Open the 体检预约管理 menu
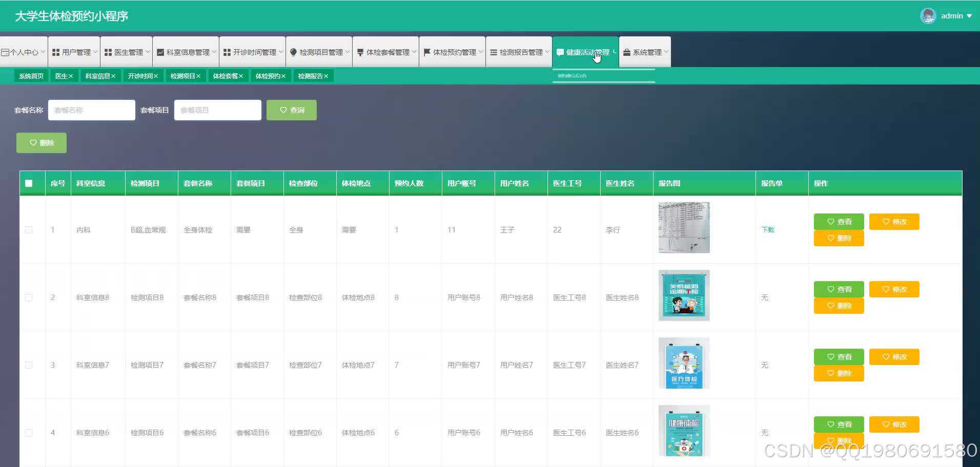The width and height of the screenshot is (980, 467). 453,52
